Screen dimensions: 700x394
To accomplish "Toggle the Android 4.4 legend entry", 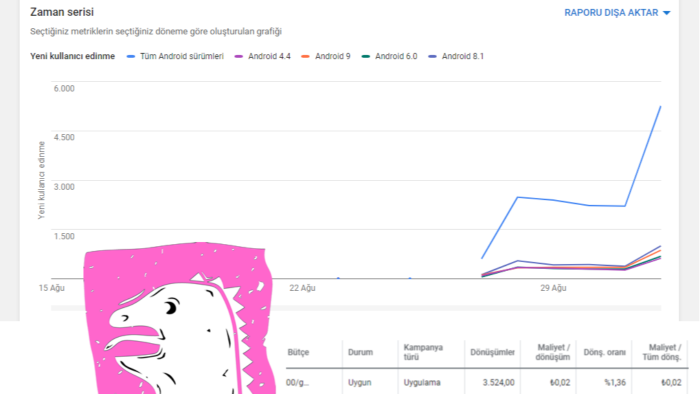I will pos(262,56).
